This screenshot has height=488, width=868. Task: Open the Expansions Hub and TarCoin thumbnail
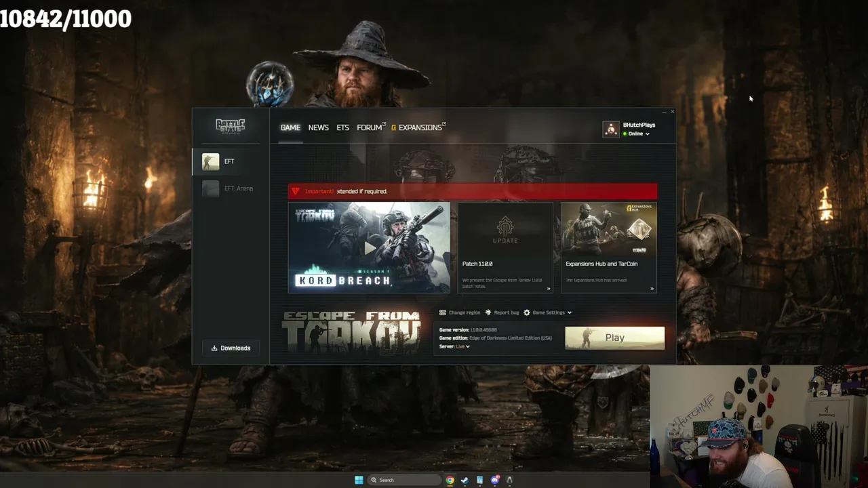click(x=609, y=229)
